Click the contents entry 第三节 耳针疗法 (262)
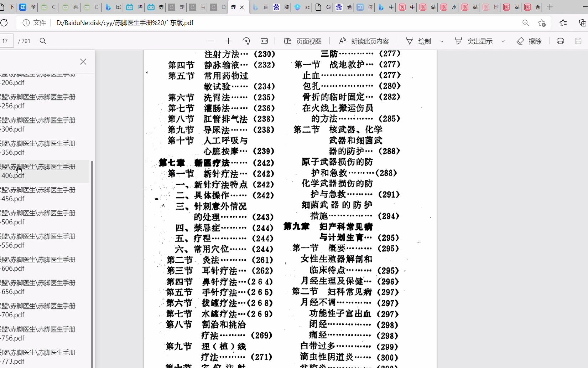 220,271
